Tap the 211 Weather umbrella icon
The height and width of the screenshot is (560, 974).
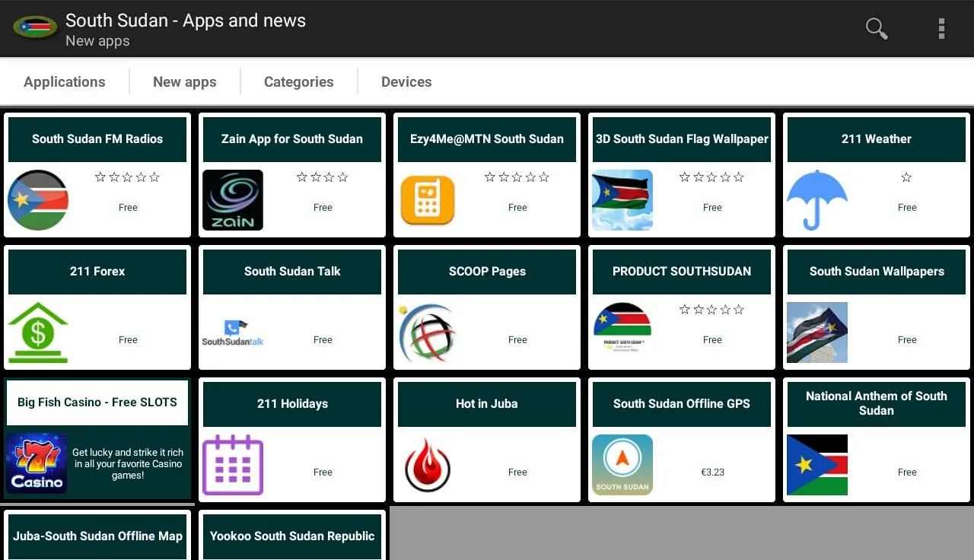coord(817,200)
